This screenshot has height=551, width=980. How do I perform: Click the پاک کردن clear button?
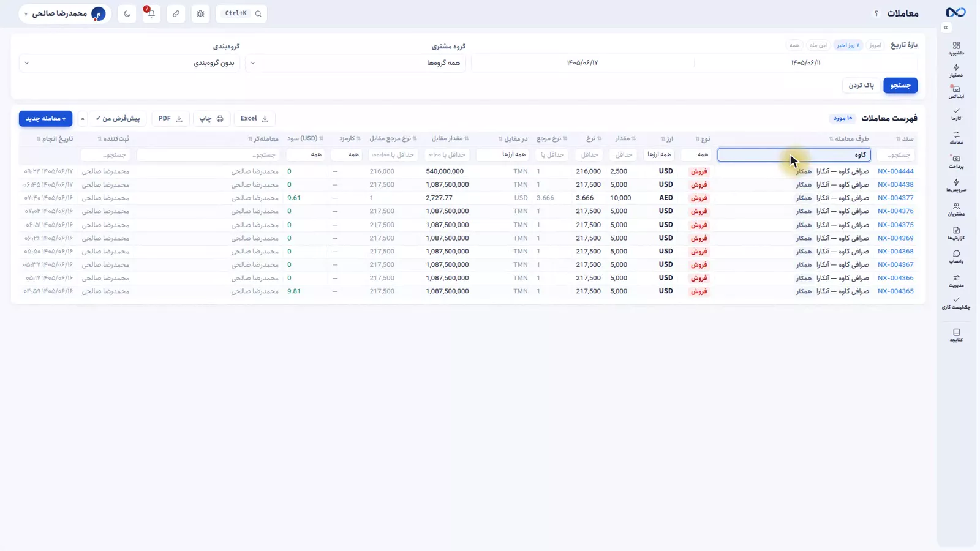click(861, 86)
